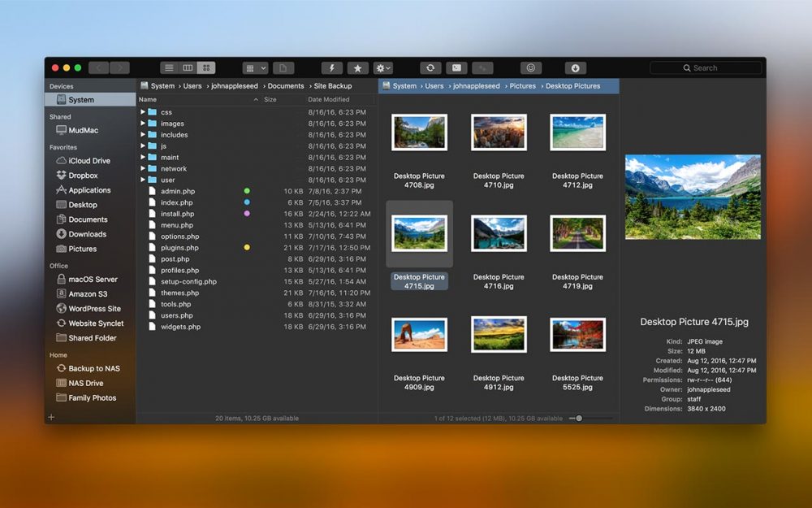Switch to column view mode
This screenshot has height=508, width=812.
coord(188,67)
